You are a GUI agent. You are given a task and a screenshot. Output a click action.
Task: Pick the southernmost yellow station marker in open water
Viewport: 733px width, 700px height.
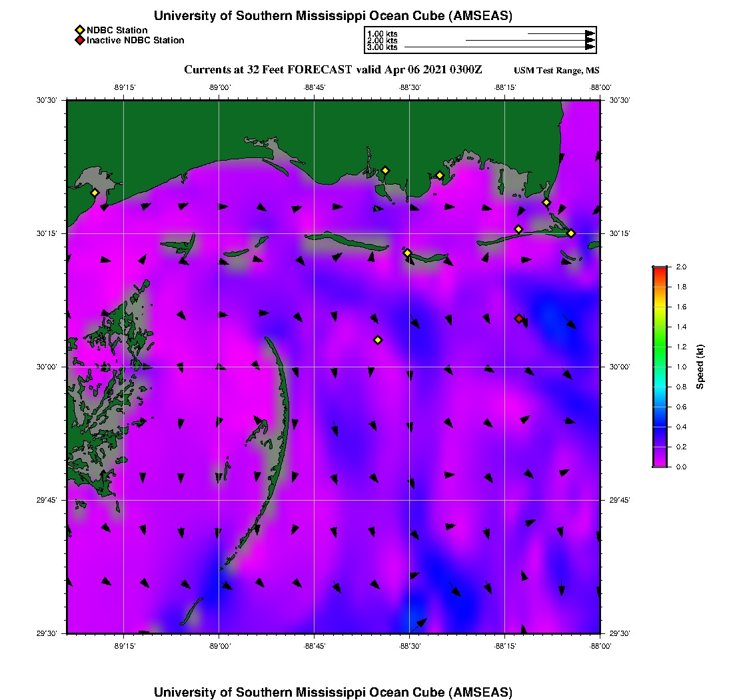(x=378, y=340)
